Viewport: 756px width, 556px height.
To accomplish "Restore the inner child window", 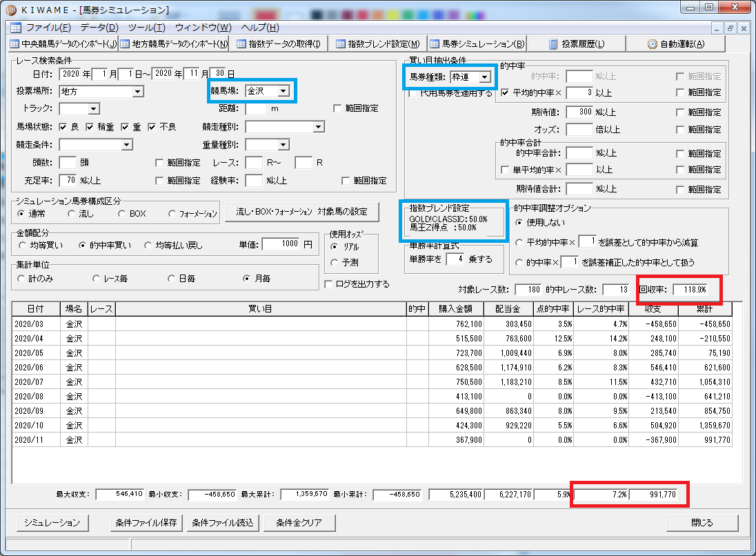I will (730, 28).
